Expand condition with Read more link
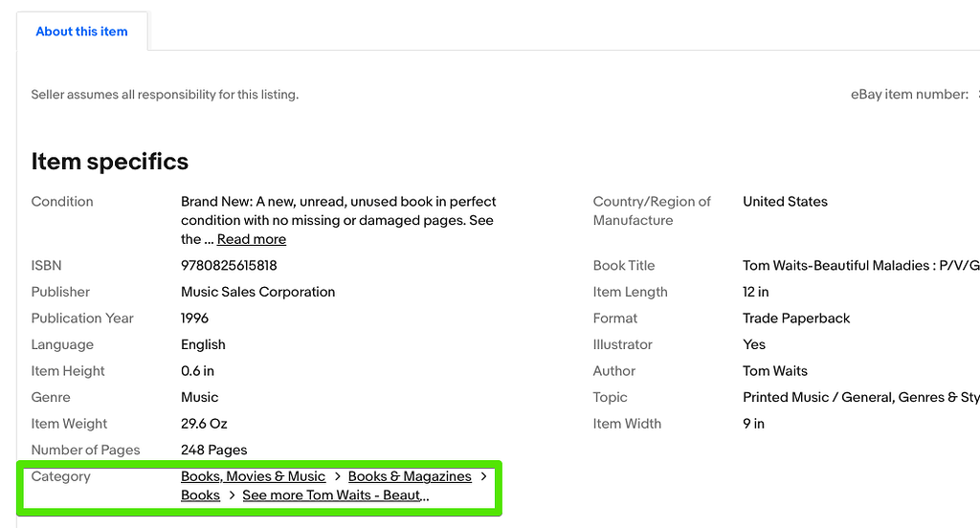Viewport: 980px width, 528px height. coord(252,239)
